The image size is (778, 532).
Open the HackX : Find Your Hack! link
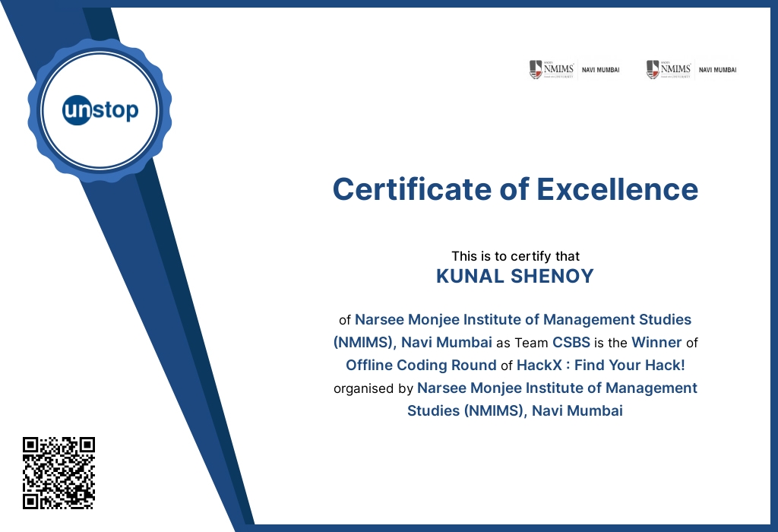pyautogui.click(x=599, y=366)
